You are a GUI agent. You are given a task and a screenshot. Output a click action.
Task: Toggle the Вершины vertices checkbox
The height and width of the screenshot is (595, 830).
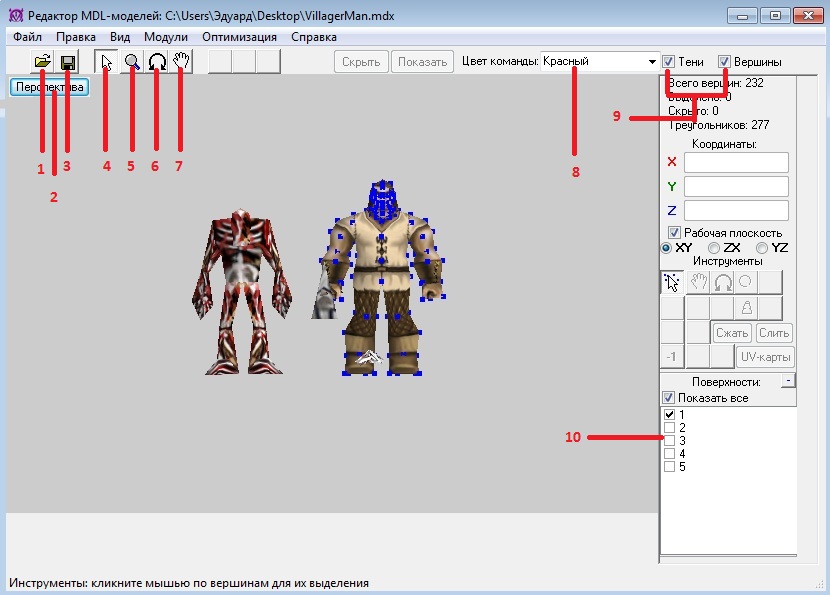(x=725, y=61)
